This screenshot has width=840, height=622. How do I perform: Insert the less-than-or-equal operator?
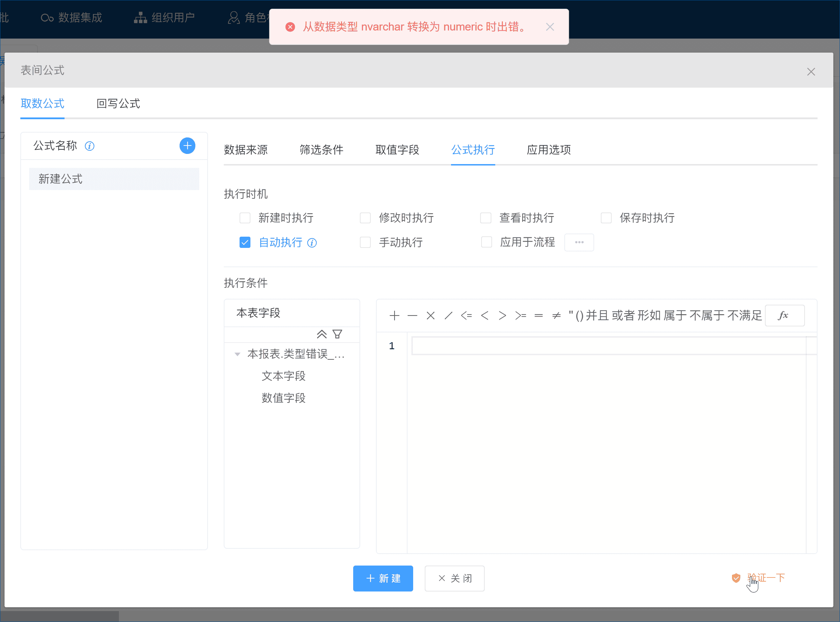(x=466, y=316)
